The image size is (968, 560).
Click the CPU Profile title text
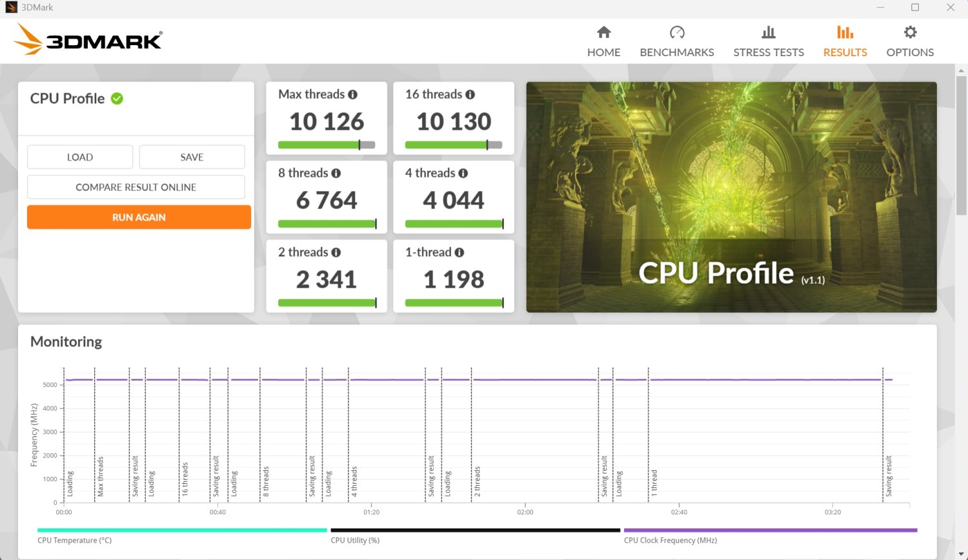(67, 99)
